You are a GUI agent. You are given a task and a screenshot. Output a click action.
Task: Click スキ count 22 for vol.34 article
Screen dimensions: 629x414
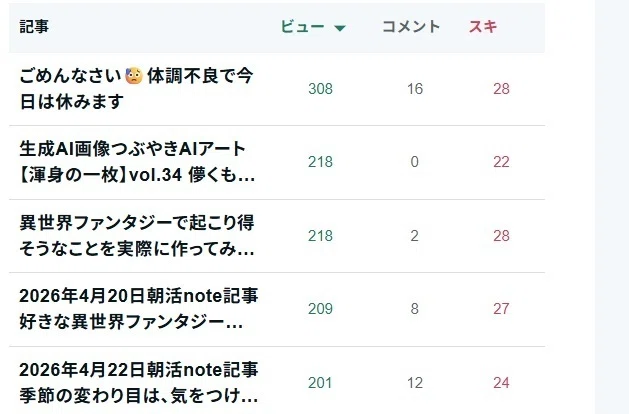(x=501, y=162)
